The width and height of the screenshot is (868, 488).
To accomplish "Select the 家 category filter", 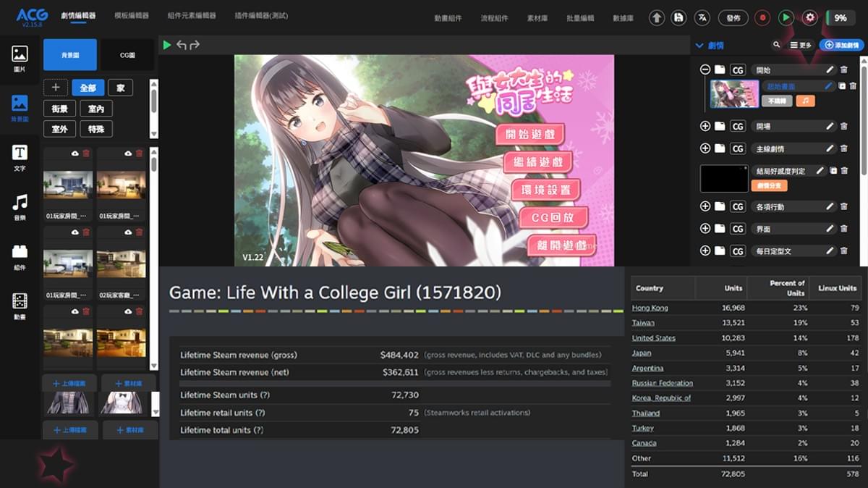I will (121, 88).
